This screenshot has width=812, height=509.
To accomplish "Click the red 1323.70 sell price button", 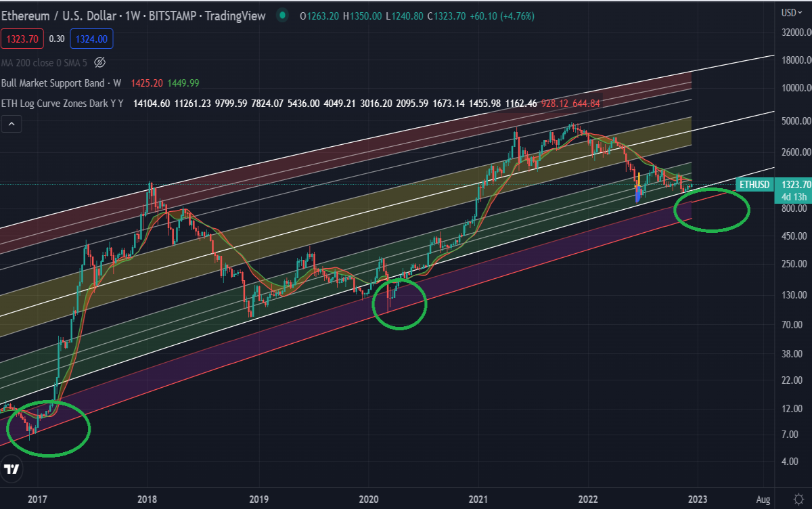I will (x=22, y=39).
